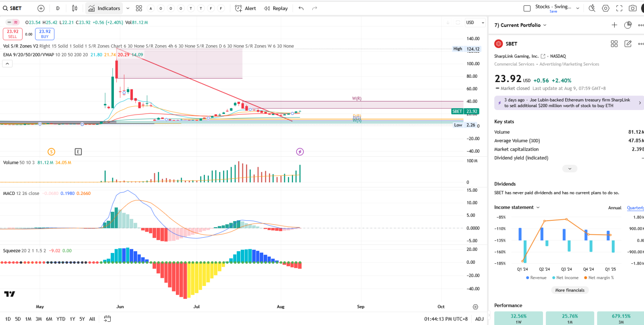The image size is (644, 325).
Task: Open indicator templates grid icon
Action: tap(139, 8)
